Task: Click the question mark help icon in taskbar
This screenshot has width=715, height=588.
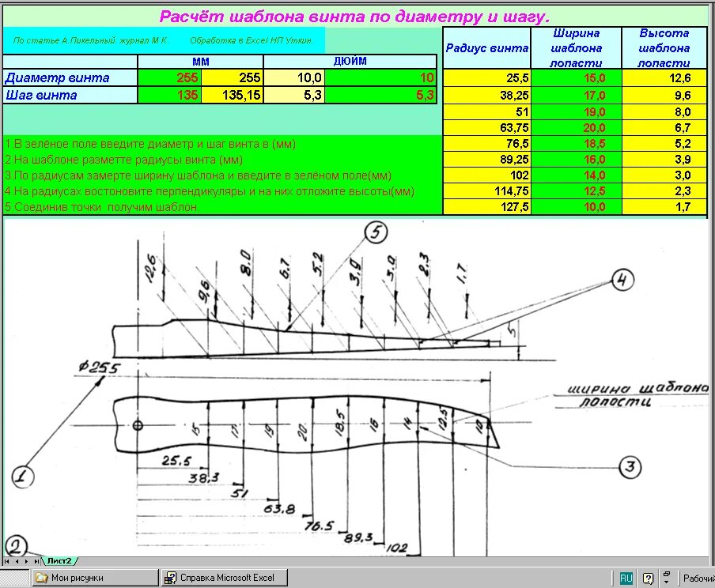Action: 648,579
